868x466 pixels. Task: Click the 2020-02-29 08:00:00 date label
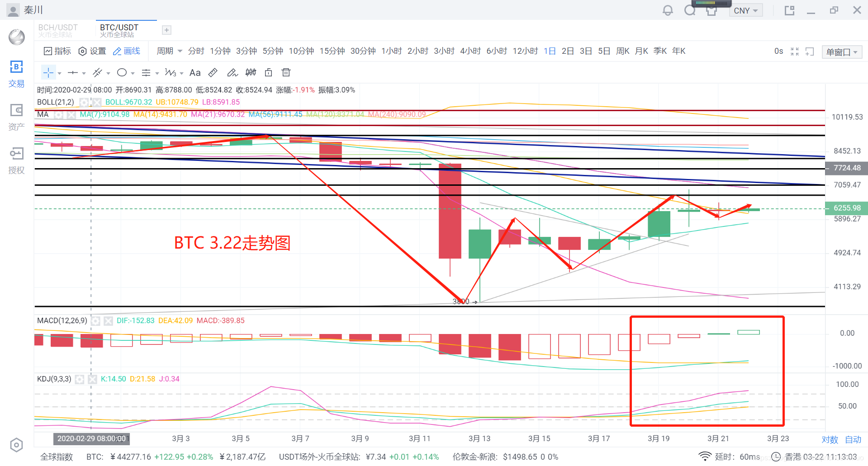coord(91,439)
